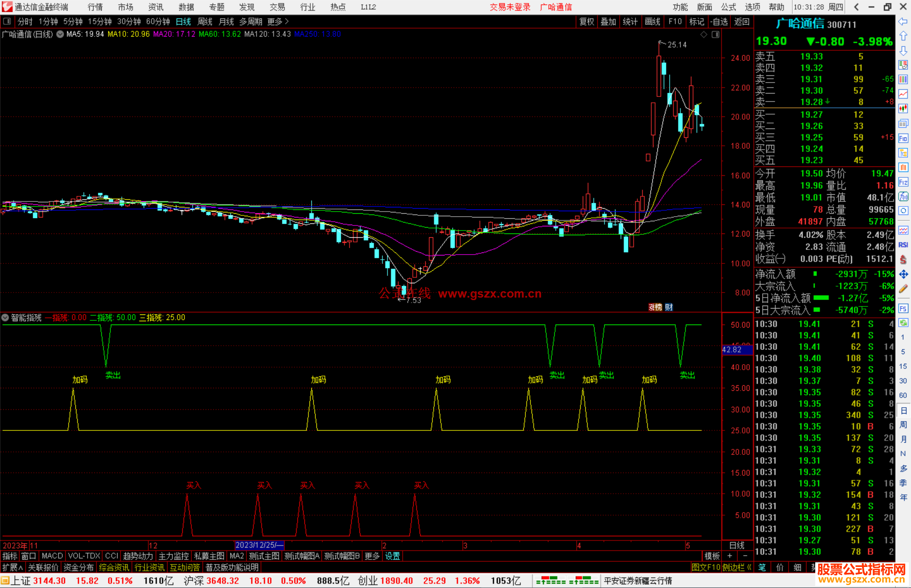Select the MACD indicator tab
Image resolution: width=911 pixels, height=588 pixels.
click(x=52, y=556)
